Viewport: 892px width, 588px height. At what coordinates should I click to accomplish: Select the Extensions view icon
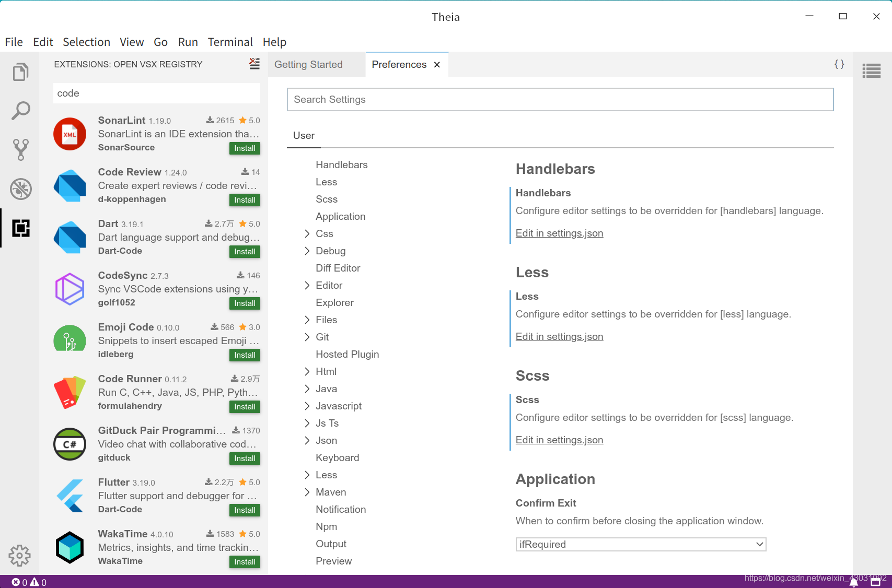(20, 228)
